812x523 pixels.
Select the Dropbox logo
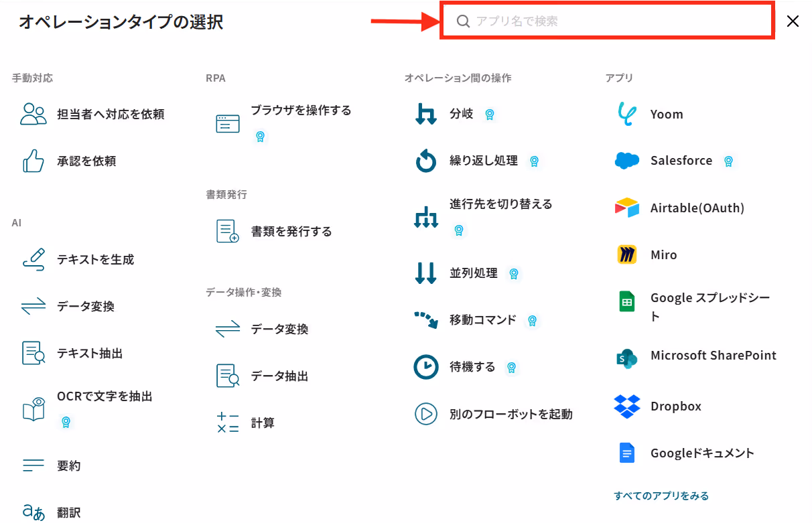(x=627, y=406)
